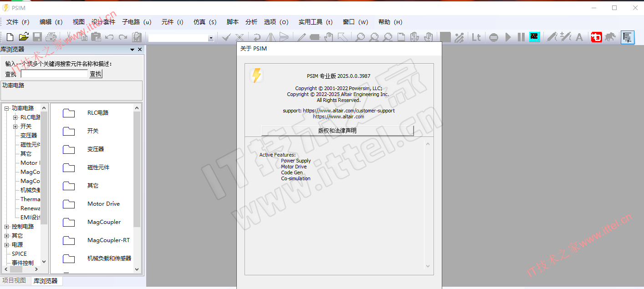Click the red toolbar icon
The width and height of the screenshot is (644, 289).
[596, 37]
